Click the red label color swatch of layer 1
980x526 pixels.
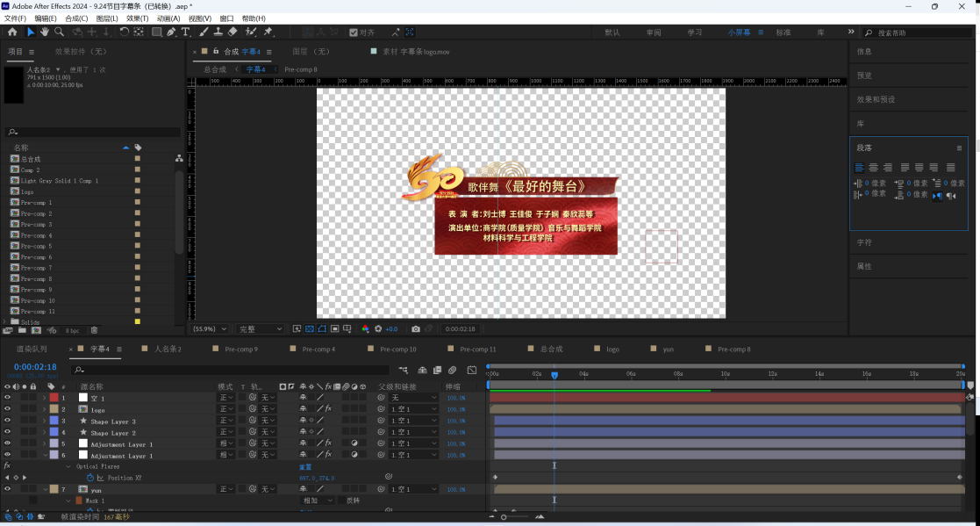[54, 398]
